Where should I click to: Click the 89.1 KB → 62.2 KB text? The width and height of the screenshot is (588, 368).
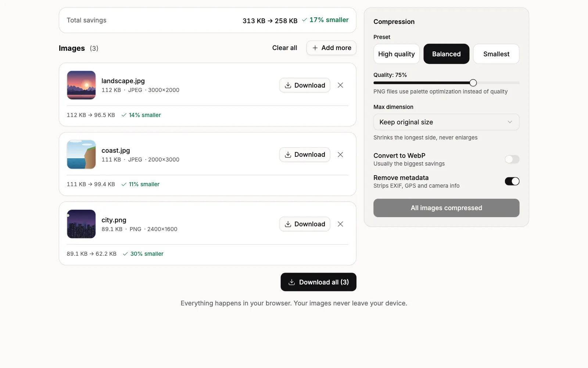coord(92,254)
